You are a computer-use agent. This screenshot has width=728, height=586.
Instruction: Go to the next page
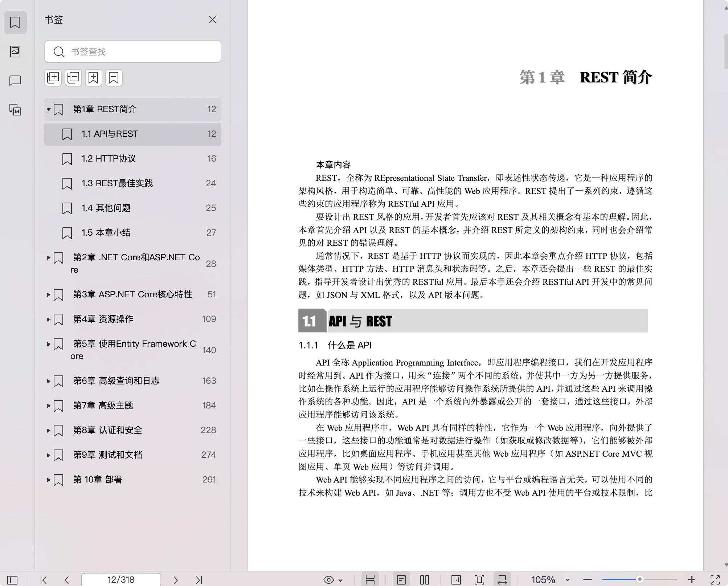pyautogui.click(x=176, y=580)
